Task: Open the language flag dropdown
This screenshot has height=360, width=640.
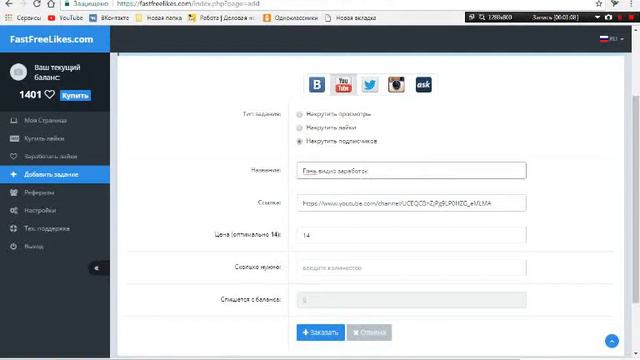Action: point(611,39)
